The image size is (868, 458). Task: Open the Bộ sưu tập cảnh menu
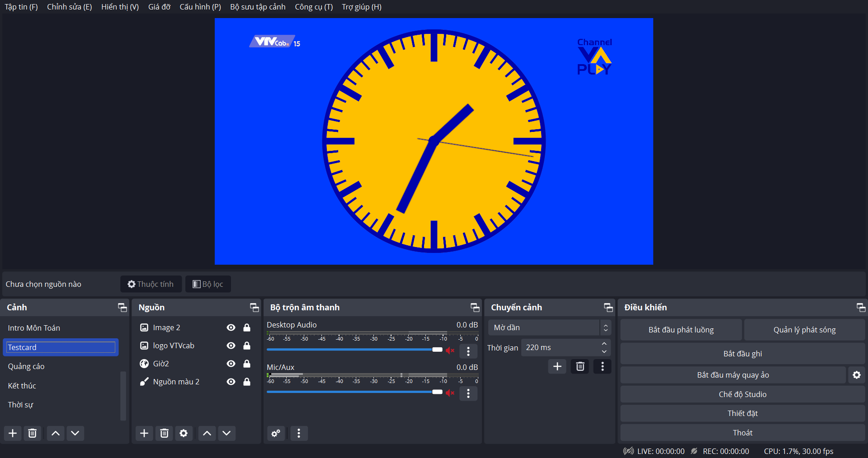click(x=258, y=7)
